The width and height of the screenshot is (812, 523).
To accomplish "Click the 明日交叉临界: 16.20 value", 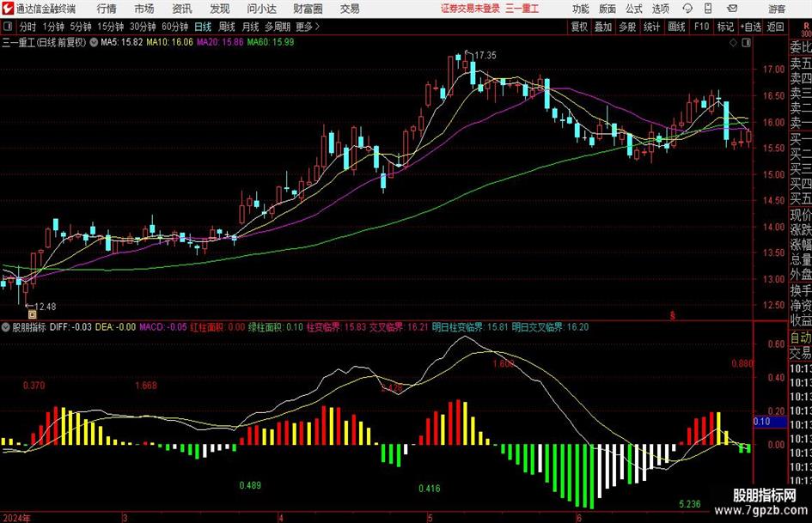I will point(550,327).
